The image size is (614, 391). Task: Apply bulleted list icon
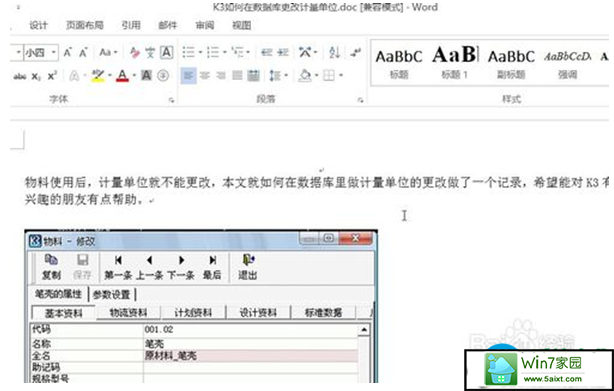pyautogui.click(x=189, y=52)
